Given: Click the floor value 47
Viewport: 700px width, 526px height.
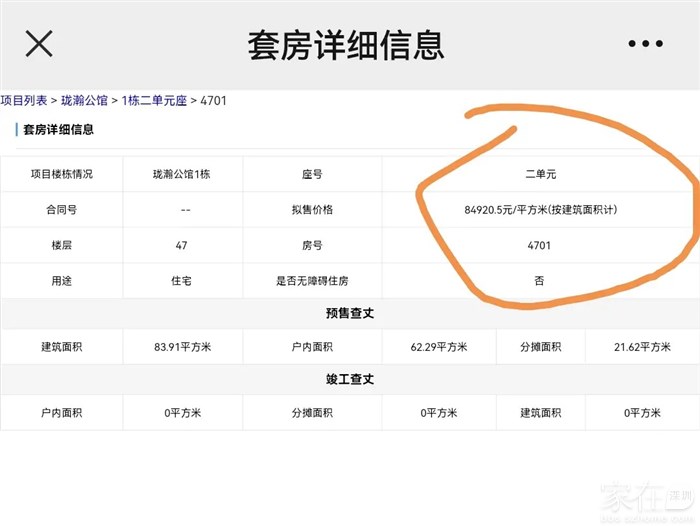Looking at the screenshot, I should click(x=186, y=245).
